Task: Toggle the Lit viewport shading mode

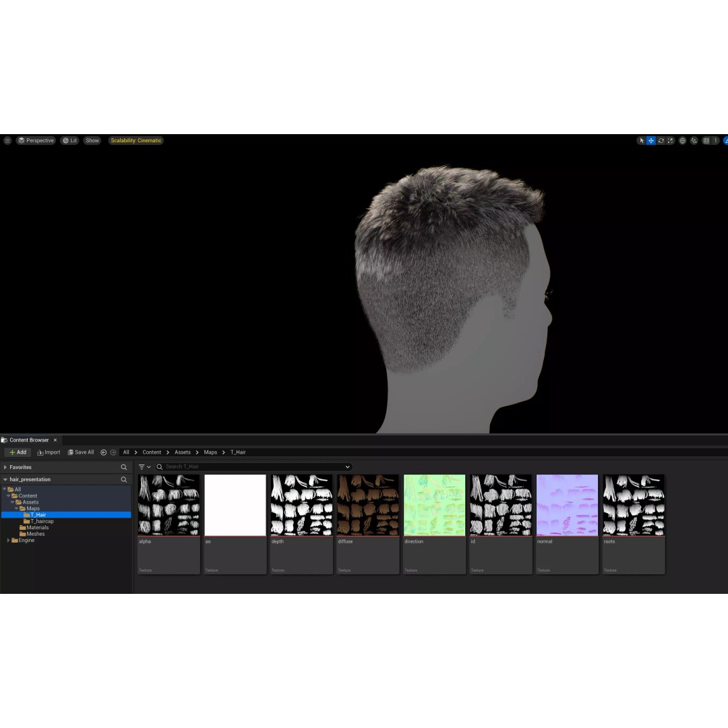Action: click(x=69, y=140)
